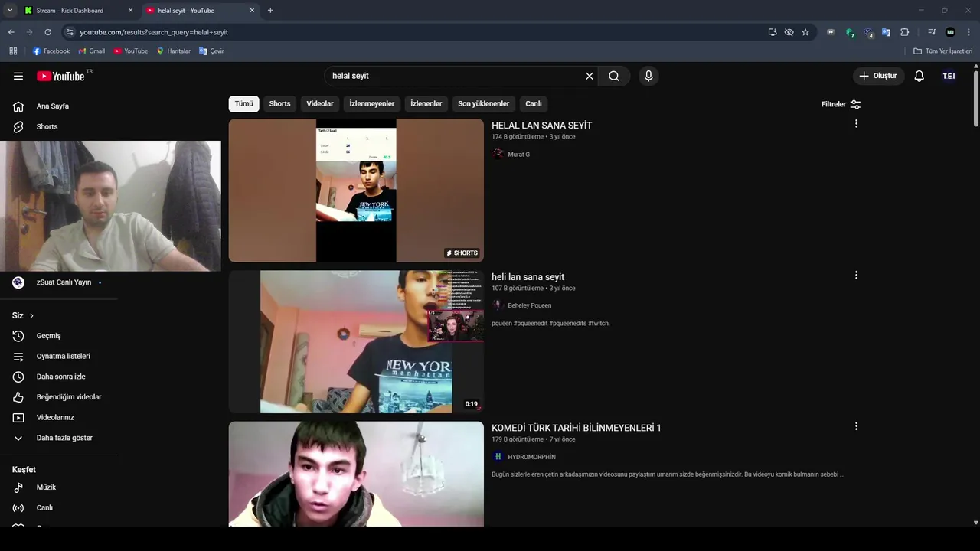The height and width of the screenshot is (551, 980).
Task: Select the İzlenenler filter chip
Action: (426, 103)
